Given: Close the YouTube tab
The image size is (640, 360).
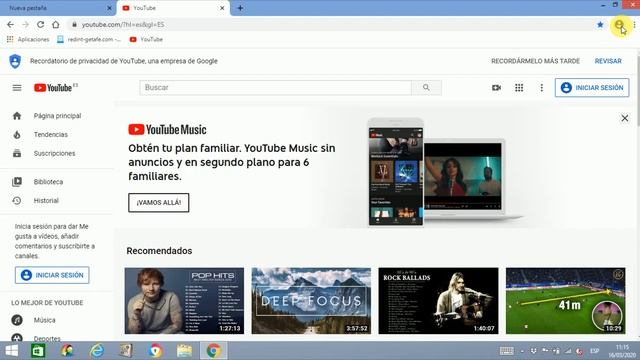Looking at the screenshot, I should point(222,8).
